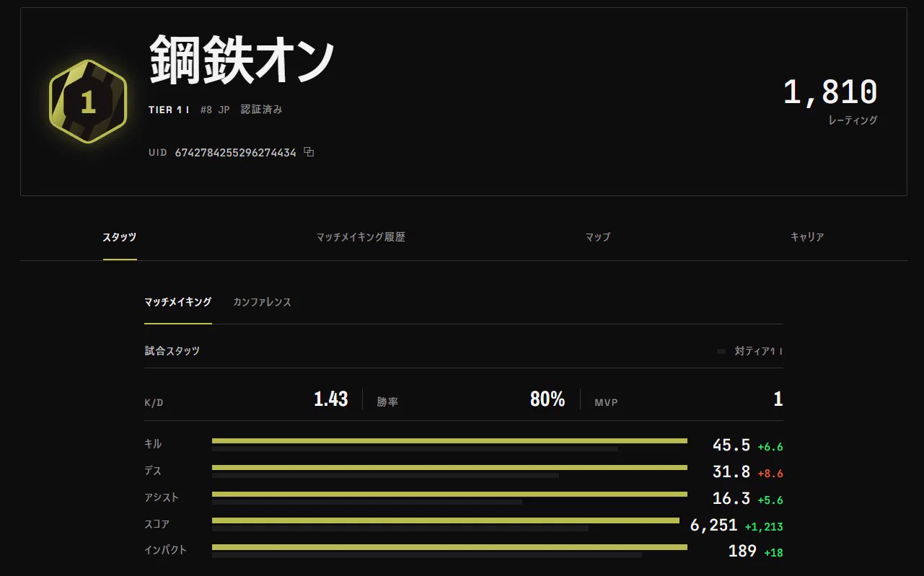Click the red +8.6 deaths difference
Viewport: 924px width, 576px height.
click(770, 474)
